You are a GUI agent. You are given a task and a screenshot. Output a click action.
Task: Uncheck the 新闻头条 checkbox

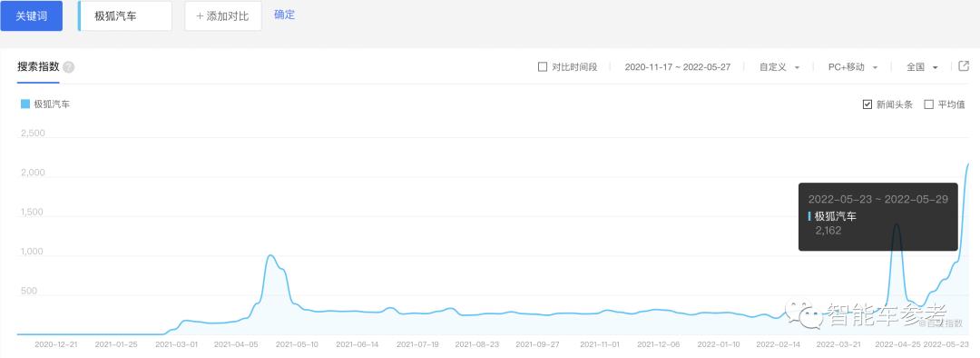[x=867, y=104]
